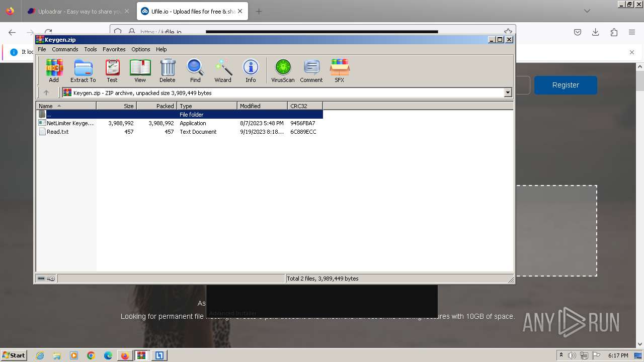This screenshot has height=362, width=644.
Task: Open the Tools menu
Action: pyautogui.click(x=91, y=49)
